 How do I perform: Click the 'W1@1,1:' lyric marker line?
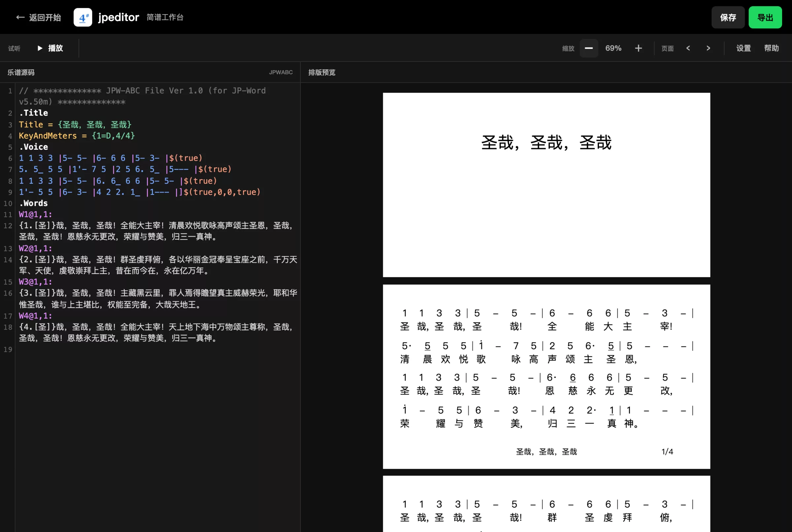(x=36, y=214)
